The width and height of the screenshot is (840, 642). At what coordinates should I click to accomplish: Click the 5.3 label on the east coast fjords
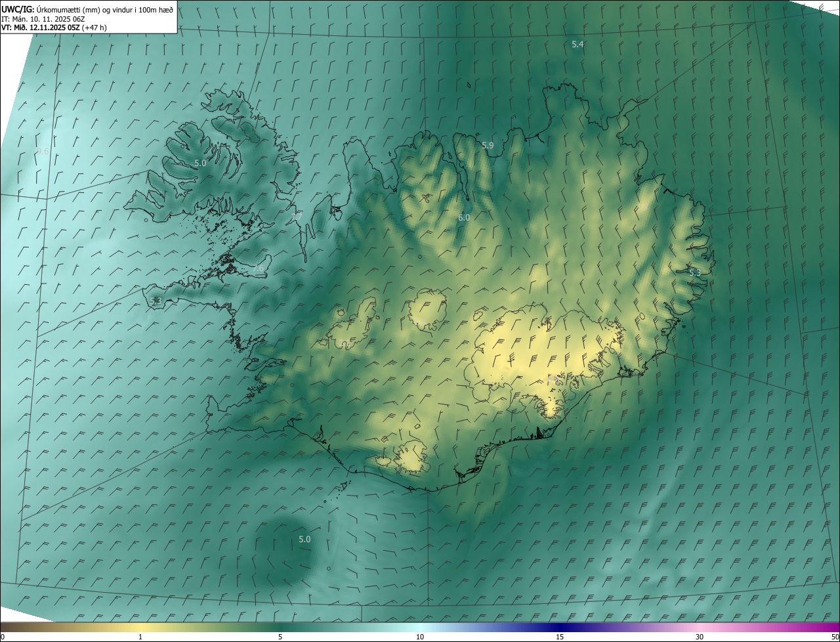[x=695, y=272]
